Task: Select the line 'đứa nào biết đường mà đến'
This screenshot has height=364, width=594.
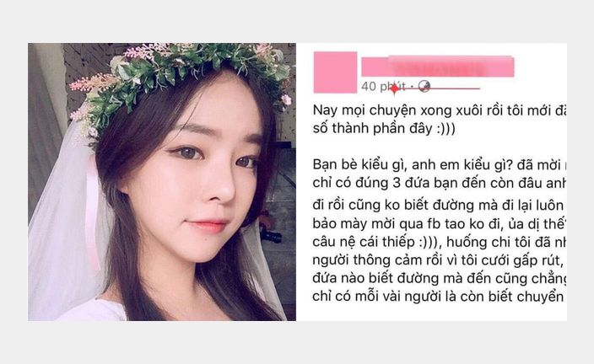Action: pos(440,279)
